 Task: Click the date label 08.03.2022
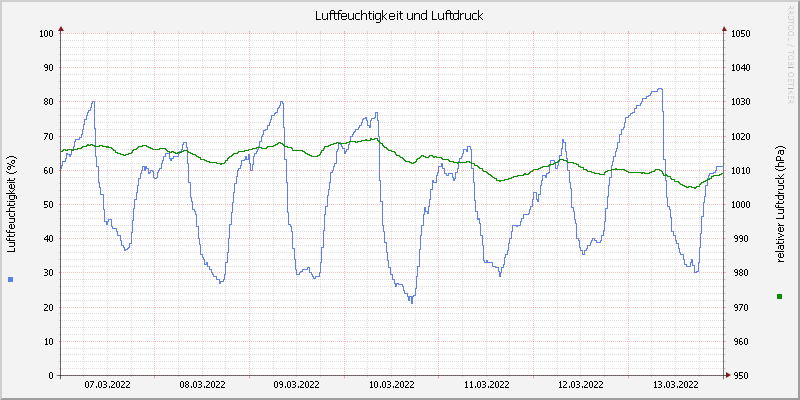(x=202, y=384)
